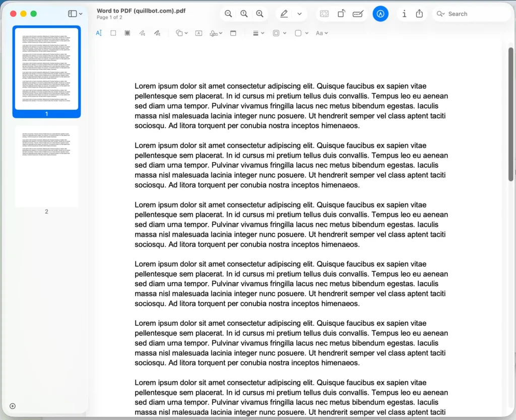516x420 pixels.
Task: Click the form filling toolbar icon
Action: pyautogui.click(x=358, y=14)
